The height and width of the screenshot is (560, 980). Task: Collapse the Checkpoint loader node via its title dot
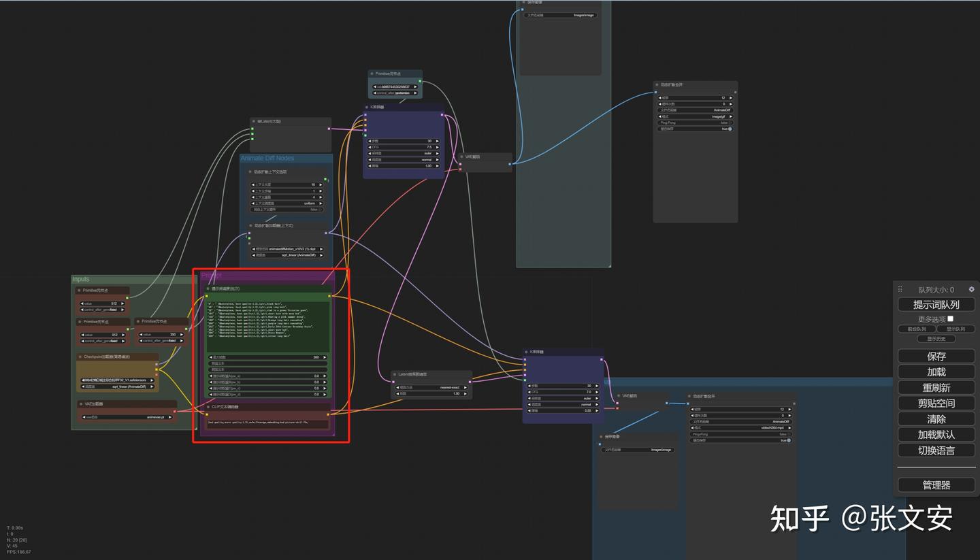tap(80, 357)
